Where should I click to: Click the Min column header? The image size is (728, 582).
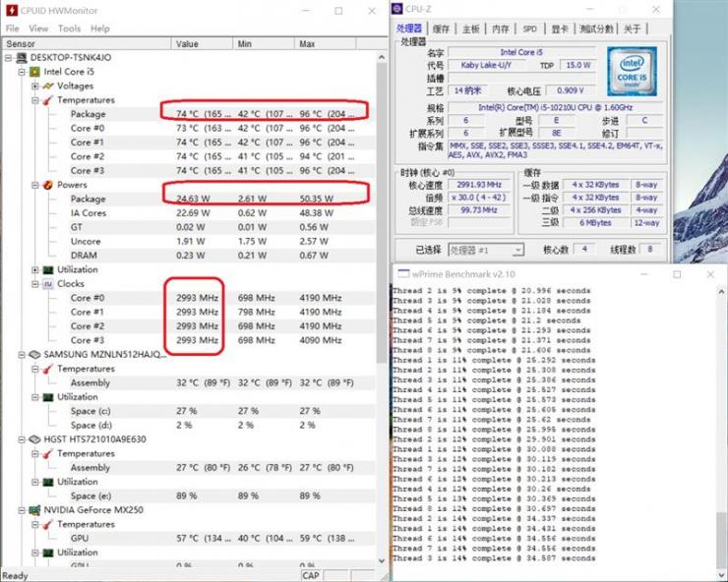click(x=264, y=43)
